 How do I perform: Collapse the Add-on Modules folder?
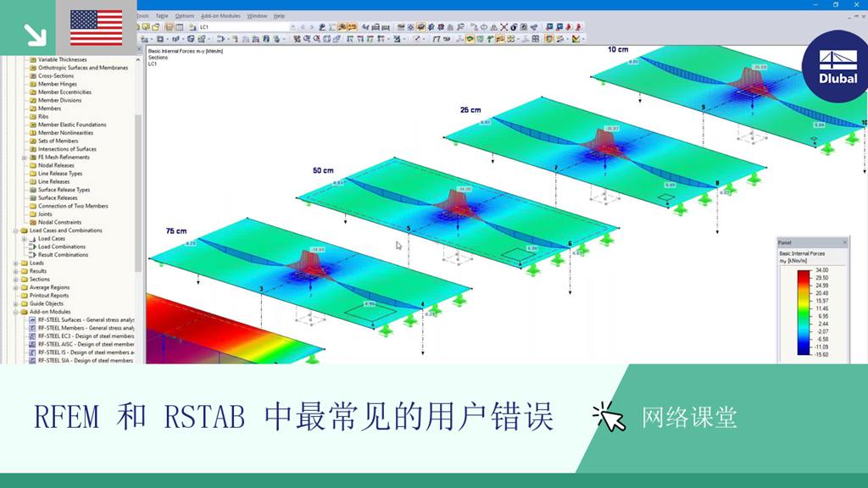pos(15,312)
